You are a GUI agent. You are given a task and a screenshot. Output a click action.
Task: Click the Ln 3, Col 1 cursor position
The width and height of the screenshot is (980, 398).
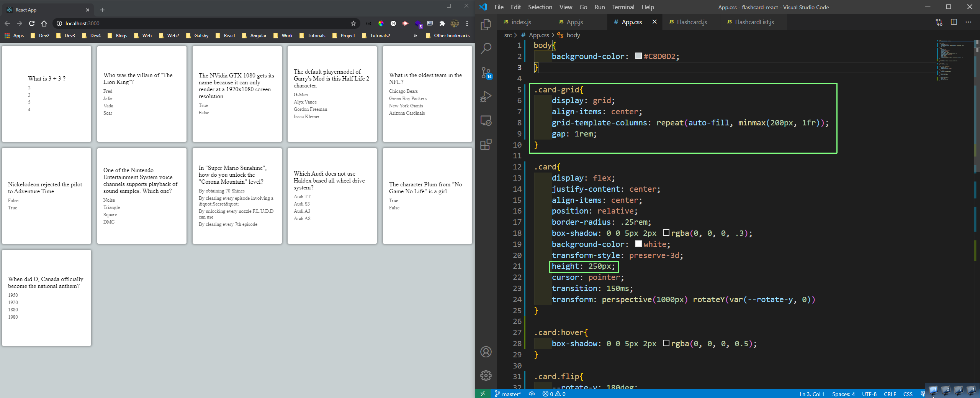tap(812, 394)
